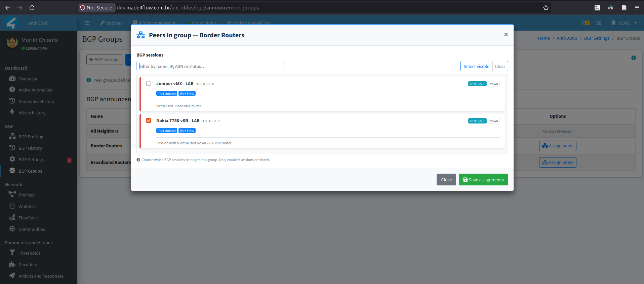Click the Select visible button
644x284 pixels.
click(476, 66)
